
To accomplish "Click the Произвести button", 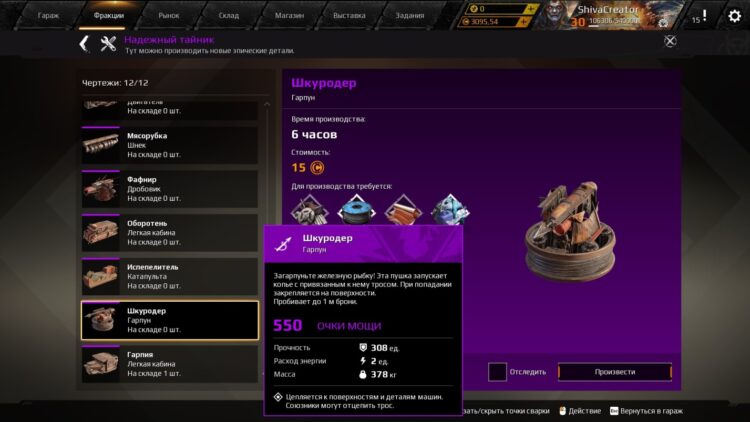I will point(615,372).
